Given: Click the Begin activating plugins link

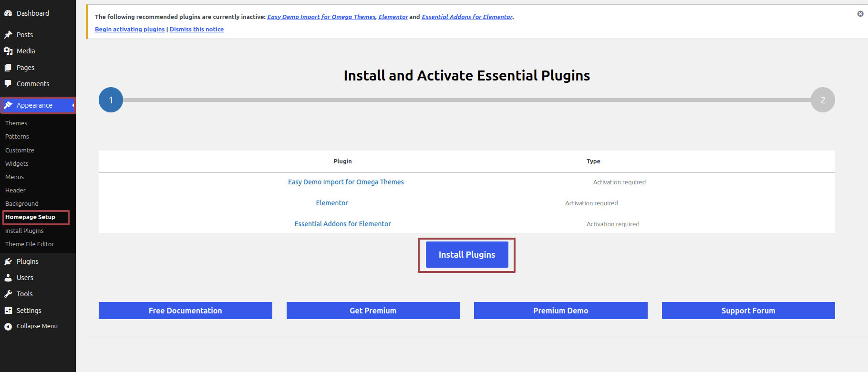Looking at the screenshot, I should [130, 30].
